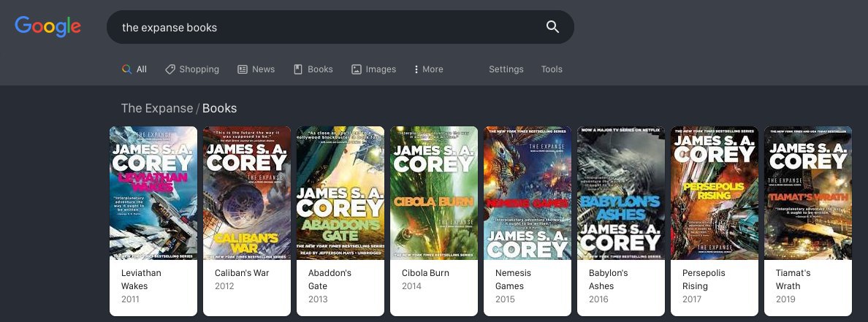Click the Google logo

[x=47, y=26]
